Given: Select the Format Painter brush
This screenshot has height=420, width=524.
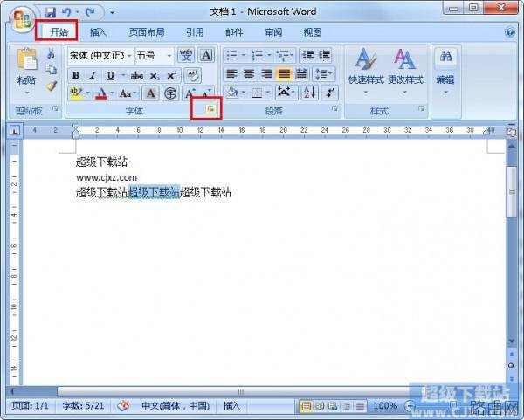Looking at the screenshot, I should tap(52, 86).
